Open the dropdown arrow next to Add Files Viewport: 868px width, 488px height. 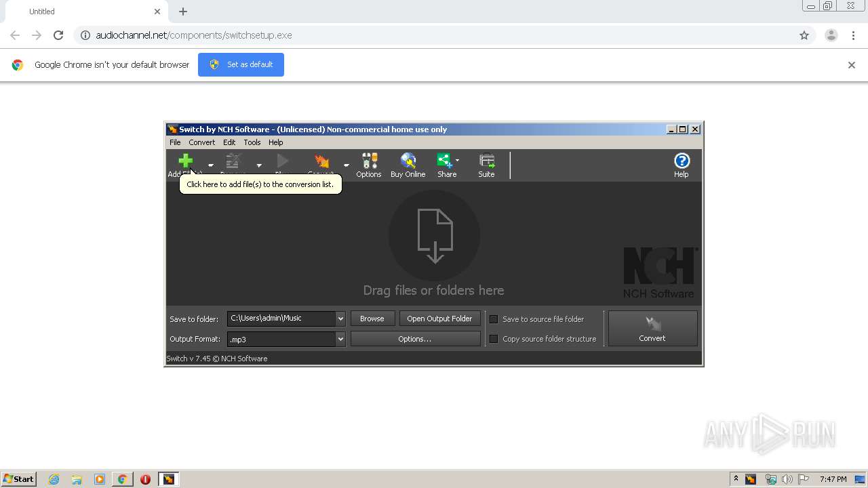[210, 165]
